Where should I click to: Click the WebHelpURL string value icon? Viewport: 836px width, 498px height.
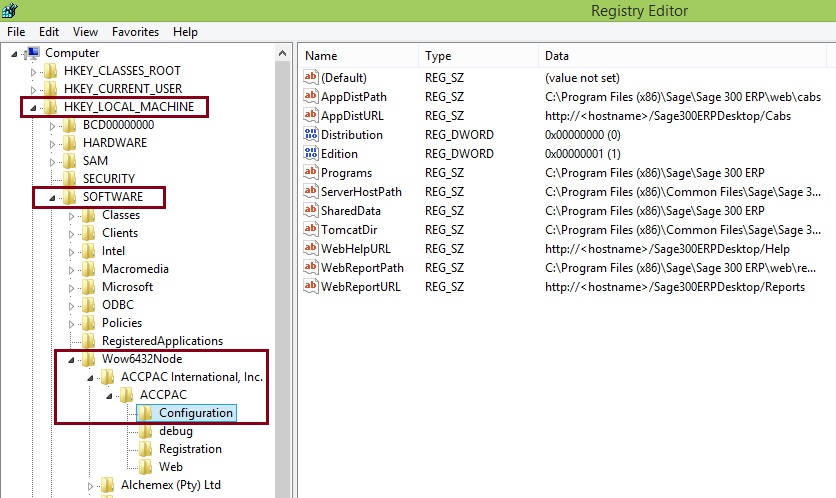pos(311,248)
